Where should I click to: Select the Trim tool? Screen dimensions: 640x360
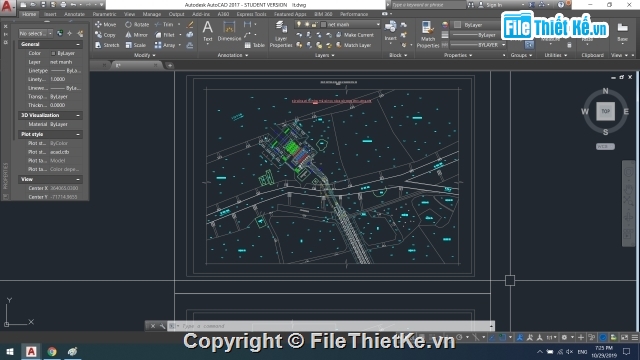point(164,24)
